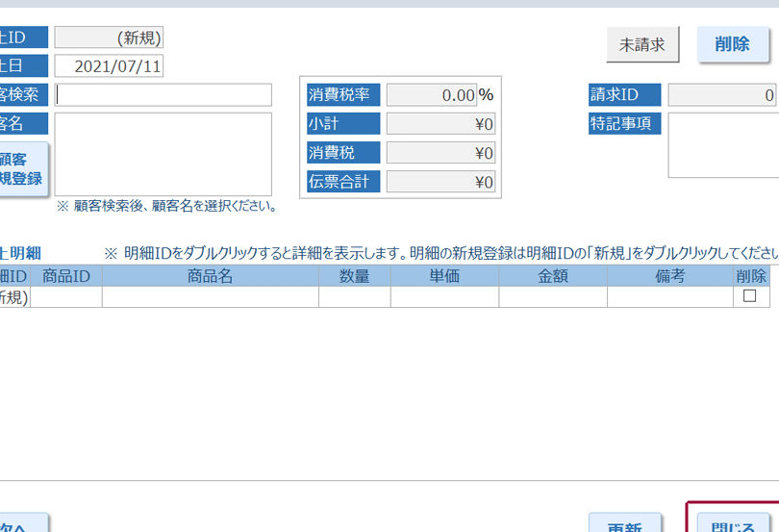
Task: Check the 削除 checkbox in the detail row
Action: (x=749, y=297)
